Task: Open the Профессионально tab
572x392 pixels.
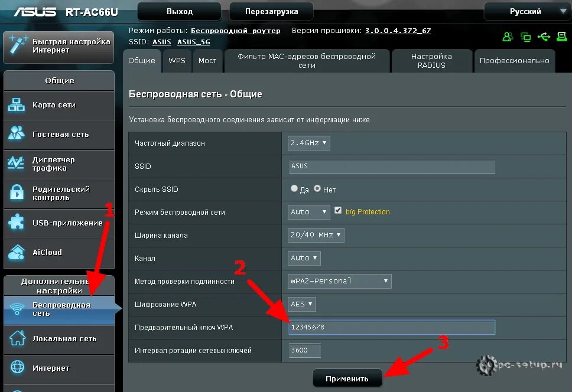Action: point(514,60)
